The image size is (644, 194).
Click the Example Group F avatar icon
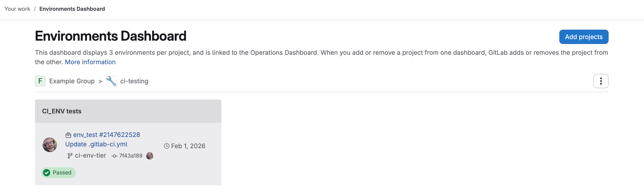click(x=40, y=81)
